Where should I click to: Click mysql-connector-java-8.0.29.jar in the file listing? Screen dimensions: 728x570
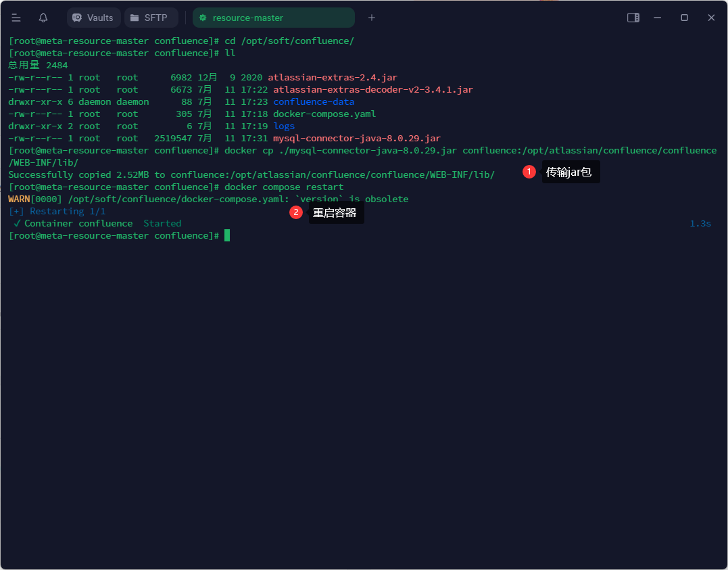point(357,139)
